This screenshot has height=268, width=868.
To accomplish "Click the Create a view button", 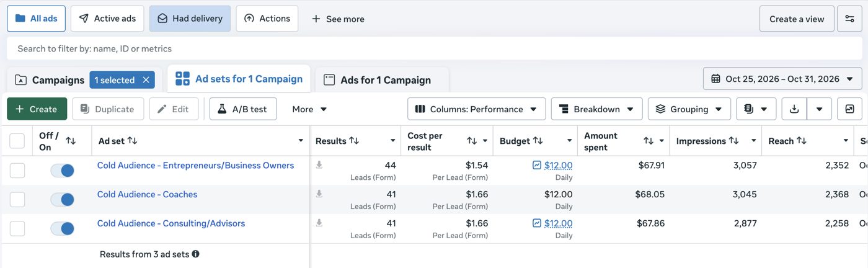I will point(797,19).
